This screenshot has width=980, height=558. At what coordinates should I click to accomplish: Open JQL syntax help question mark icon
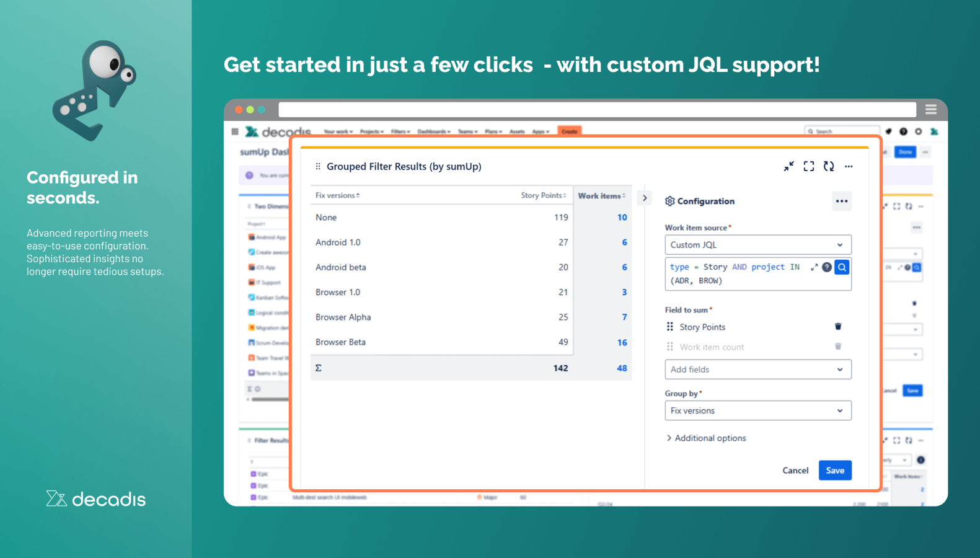pyautogui.click(x=827, y=267)
